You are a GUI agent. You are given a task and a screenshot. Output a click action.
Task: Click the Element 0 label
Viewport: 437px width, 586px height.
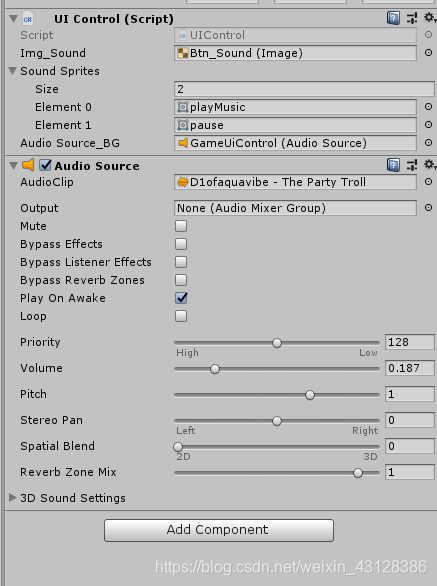pyautogui.click(x=63, y=107)
